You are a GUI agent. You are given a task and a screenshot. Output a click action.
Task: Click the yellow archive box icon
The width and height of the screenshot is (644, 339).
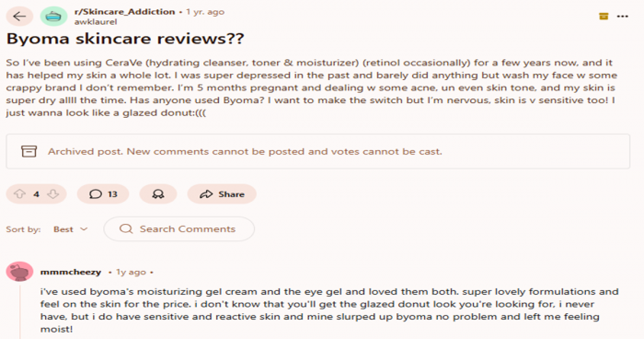tap(604, 17)
